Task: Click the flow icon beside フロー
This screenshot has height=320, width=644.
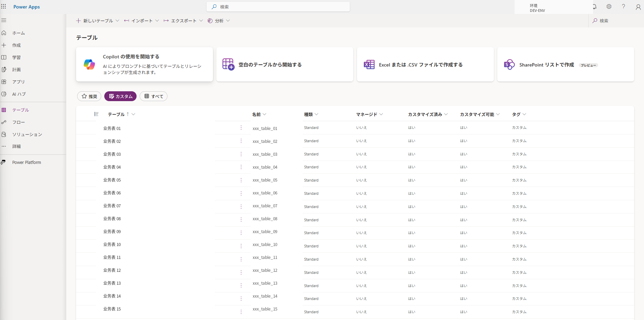Action: (4, 122)
